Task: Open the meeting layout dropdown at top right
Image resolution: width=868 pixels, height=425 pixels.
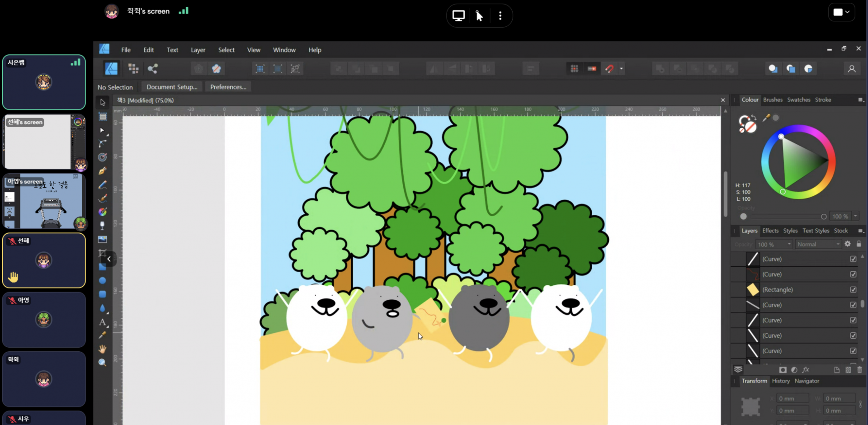Action: click(x=841, y=12)
